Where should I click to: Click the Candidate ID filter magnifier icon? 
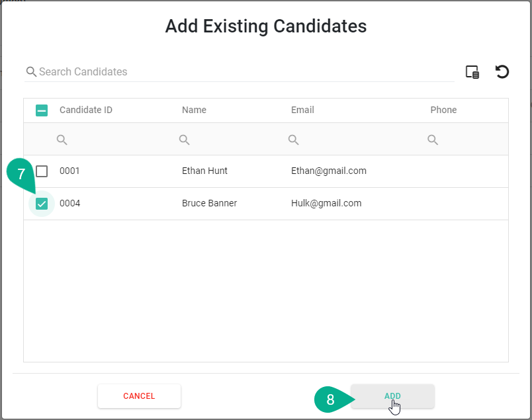(62, 140)
